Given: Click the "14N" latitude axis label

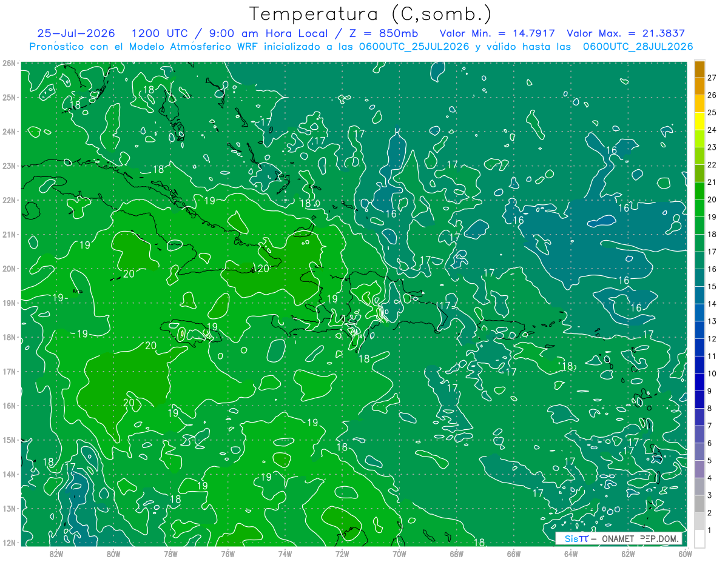Looking at the screenshot, I should [x=9, y=474].
